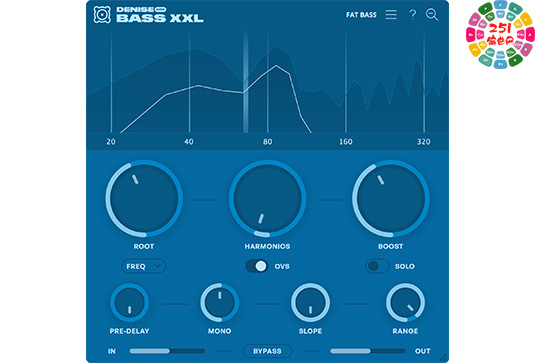Click the magnifier zoom-out icon
The width and height of the screenshot is (535, 363).
click(432, 15)
